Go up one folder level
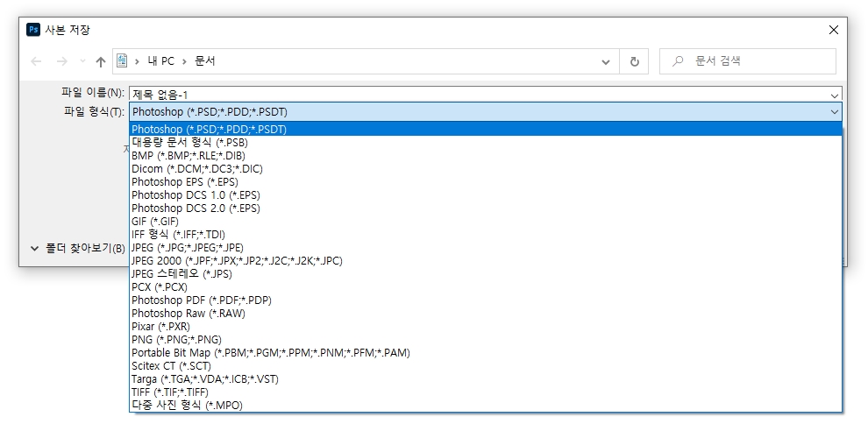868x438 pixels. click(100, 61)
